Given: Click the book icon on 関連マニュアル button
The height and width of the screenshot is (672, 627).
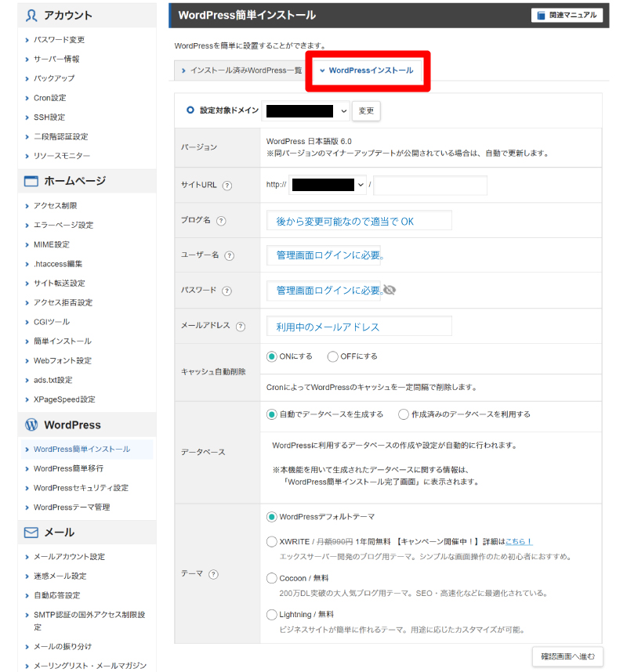Looking at the screenshot, I should pos(542,16).
